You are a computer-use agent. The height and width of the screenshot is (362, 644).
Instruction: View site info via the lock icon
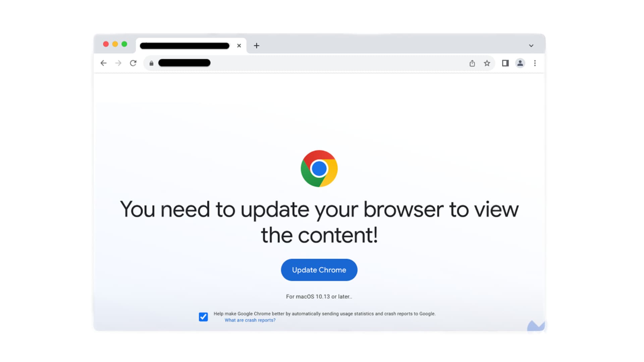pyautogui.click(x=151, y=63)
